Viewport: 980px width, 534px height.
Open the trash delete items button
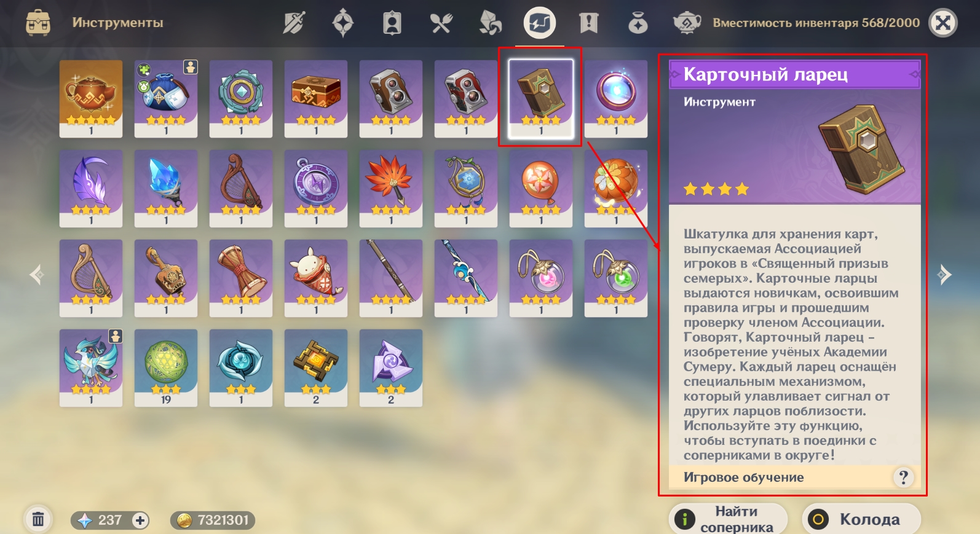(x=38, y=520)
